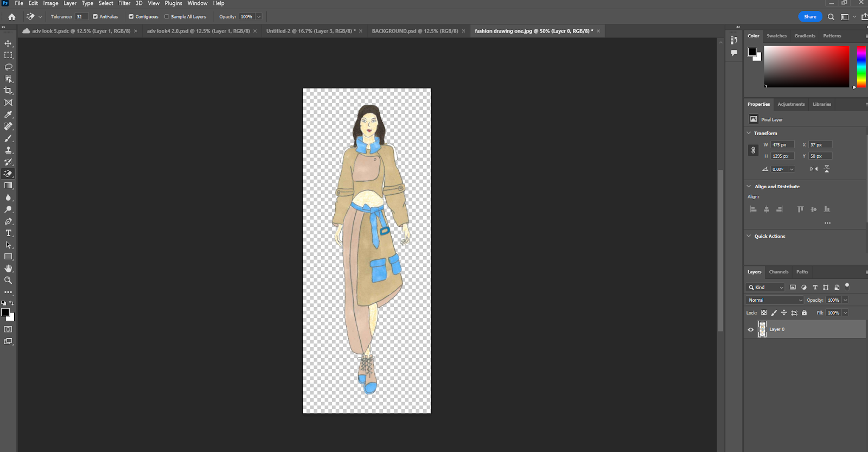Collapse the Quick Actions section

click(749, 236)
